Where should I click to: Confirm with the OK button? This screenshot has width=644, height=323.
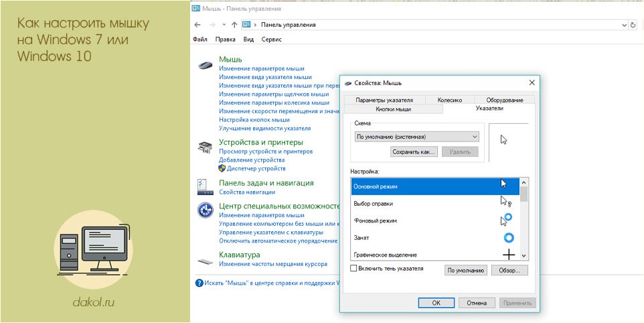pyautogui.click(x=436, y=303)
